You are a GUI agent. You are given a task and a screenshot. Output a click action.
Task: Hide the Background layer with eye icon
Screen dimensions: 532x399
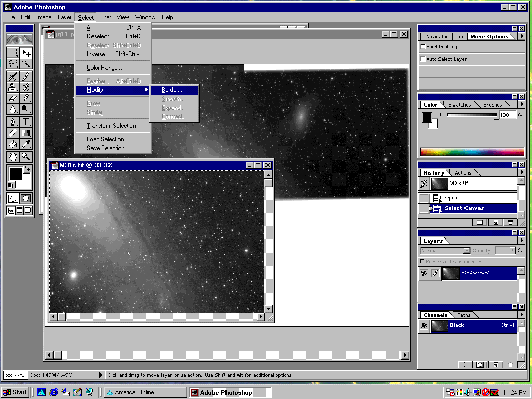point(424,273)
